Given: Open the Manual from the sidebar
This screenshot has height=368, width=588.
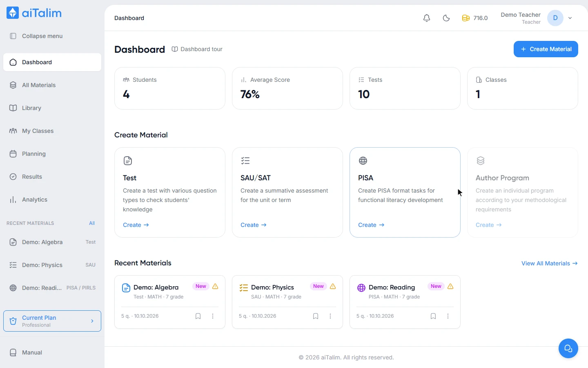Looking at the screenshot, I should tap(52, 352).
